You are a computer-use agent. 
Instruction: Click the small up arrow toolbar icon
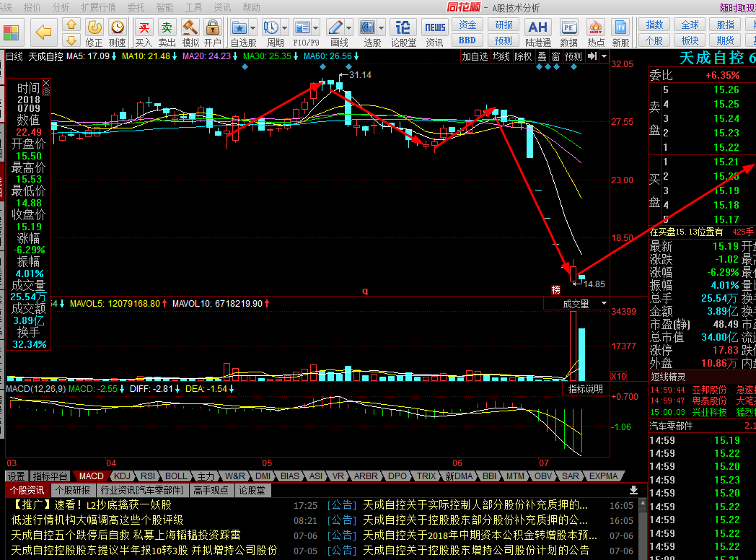click(71, 25)
